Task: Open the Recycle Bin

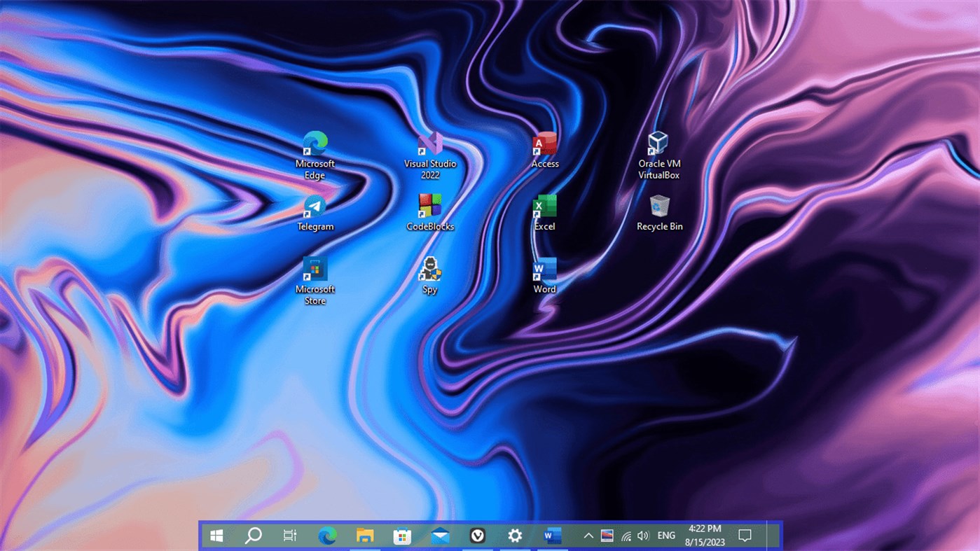Action: point(658,207)
